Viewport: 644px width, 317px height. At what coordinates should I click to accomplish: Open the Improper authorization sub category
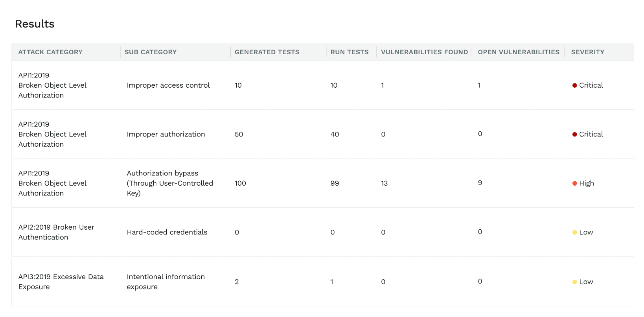coord(166,135)
